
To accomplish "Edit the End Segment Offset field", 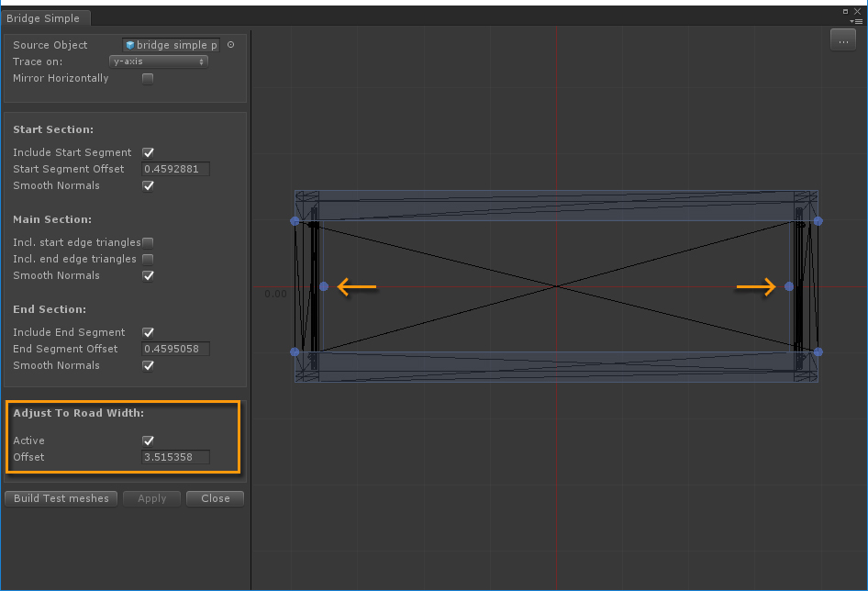I will tap(175, 349).
